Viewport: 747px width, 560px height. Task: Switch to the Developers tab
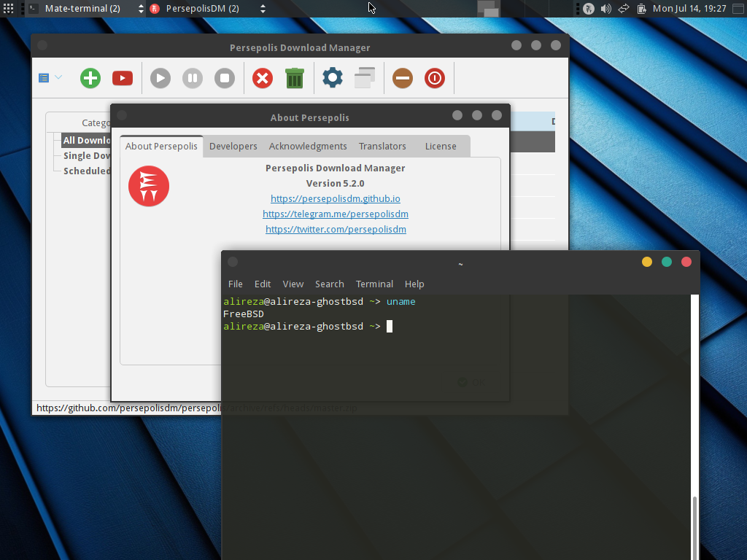(233, 146)
